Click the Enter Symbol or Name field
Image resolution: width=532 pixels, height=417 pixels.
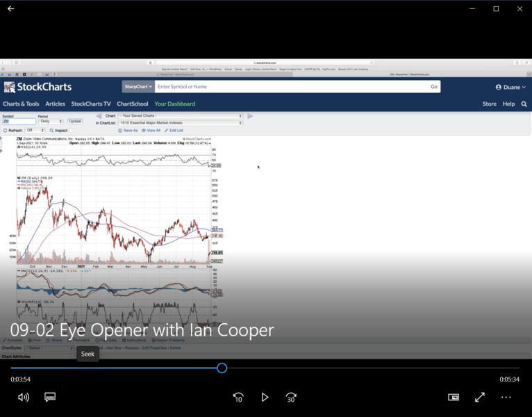288,87
